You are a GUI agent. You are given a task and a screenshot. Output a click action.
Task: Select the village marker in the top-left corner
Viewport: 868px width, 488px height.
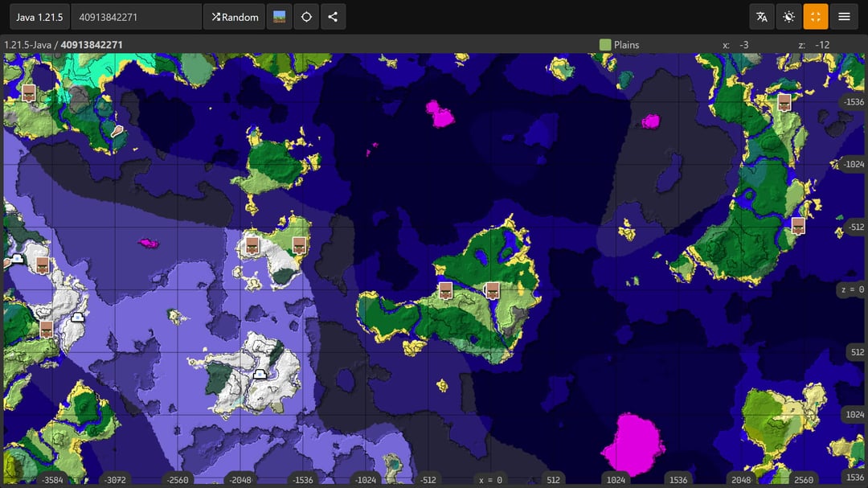coord(29,92)
